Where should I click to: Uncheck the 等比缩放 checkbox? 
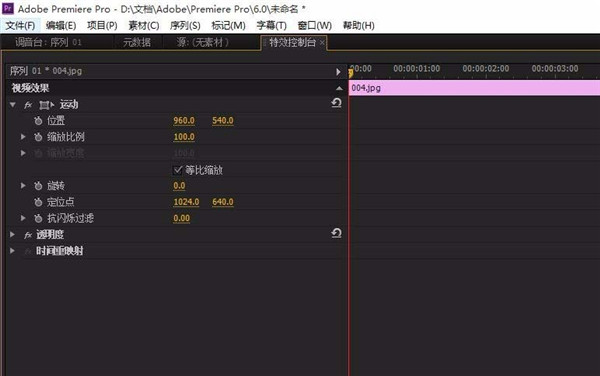tap(178, 170)
